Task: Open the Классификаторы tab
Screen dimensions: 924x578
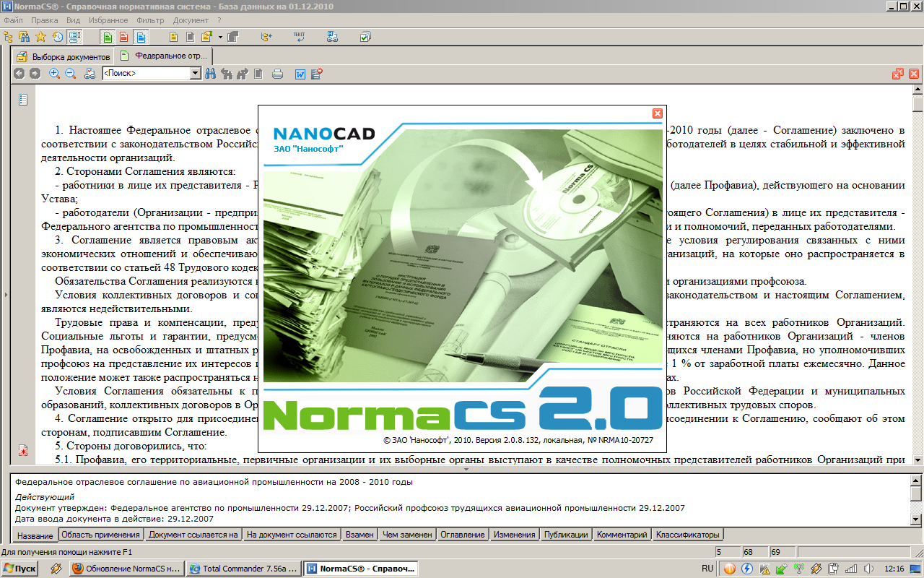Action: click(688, 535)
